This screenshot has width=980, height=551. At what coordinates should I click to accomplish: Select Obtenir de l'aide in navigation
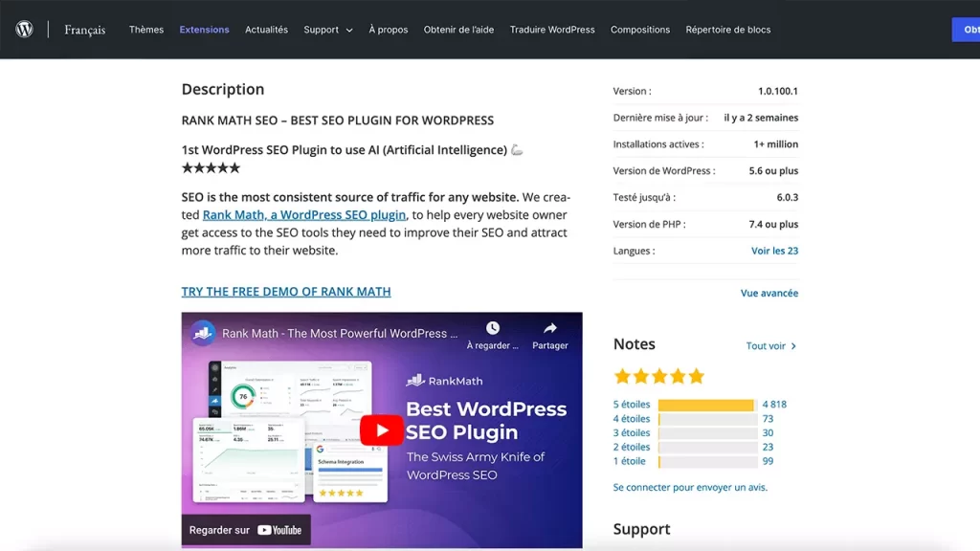458,30
